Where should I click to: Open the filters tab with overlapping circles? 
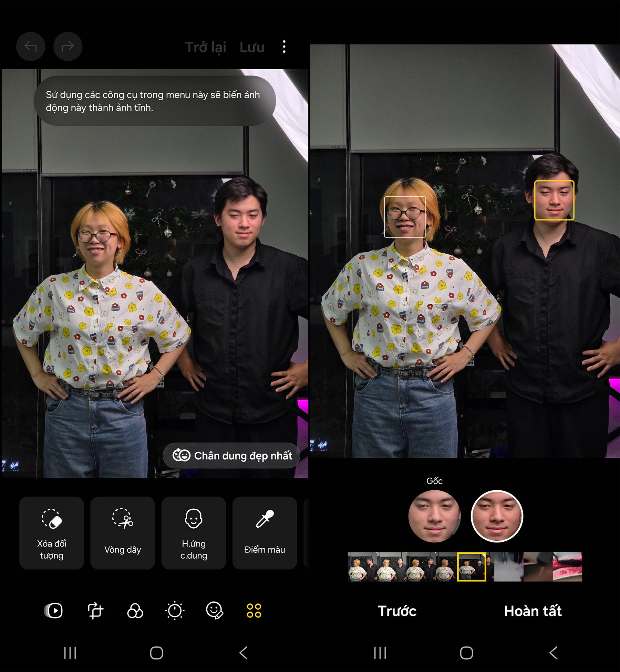coord(135,611)
